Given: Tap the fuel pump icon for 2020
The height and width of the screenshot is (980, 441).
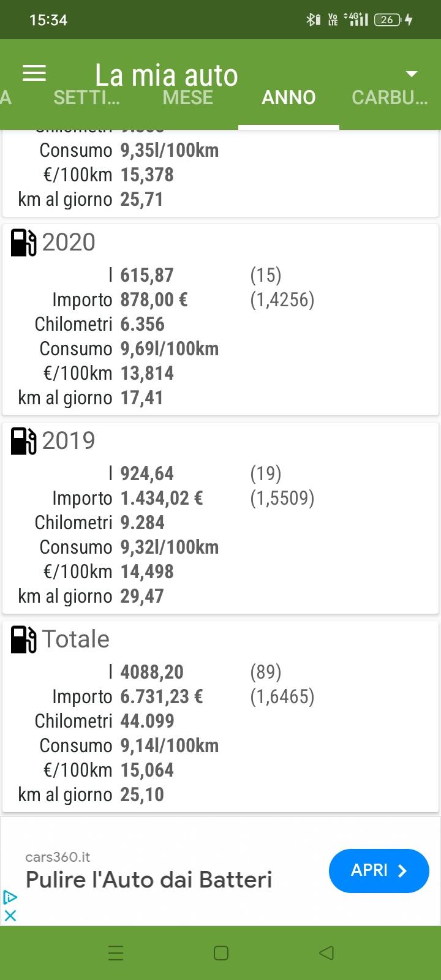Looking at the screenshot, I should [24, 243].
